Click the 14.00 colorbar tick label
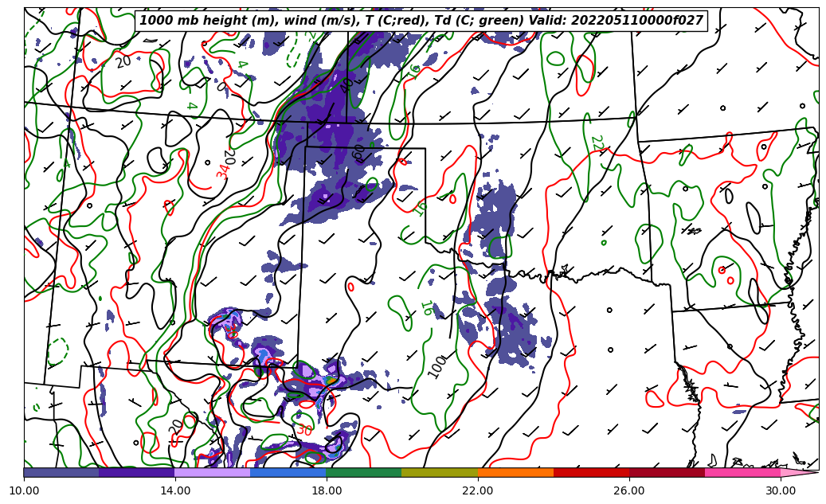 tap(175, 490)
